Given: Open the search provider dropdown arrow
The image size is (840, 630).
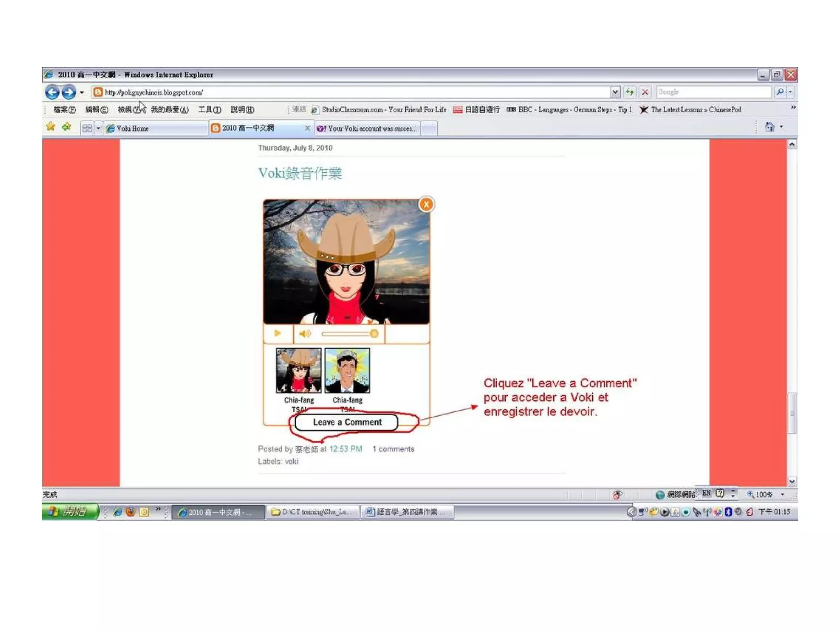Looking at the screenshot, I should pos(790,92).
